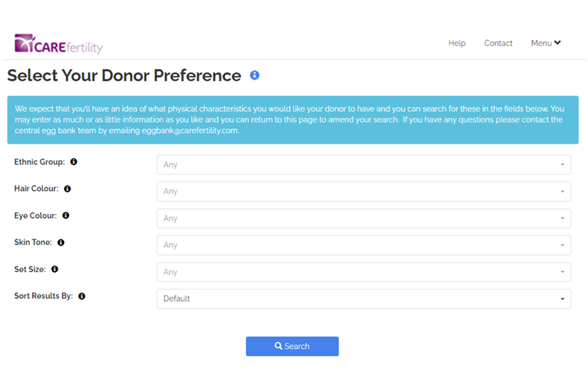The width and height of the screenshot is (588, 392).
Task: Open the Sort Results By dropdown
Action: (x=363, y=299)
